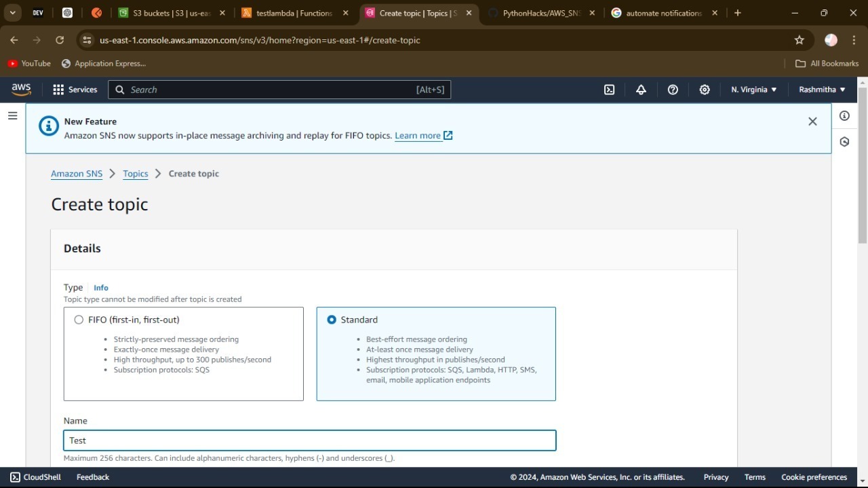Open the info panel icon on right edge
Viewport: 868px width, 488px height.
(844, 116)
